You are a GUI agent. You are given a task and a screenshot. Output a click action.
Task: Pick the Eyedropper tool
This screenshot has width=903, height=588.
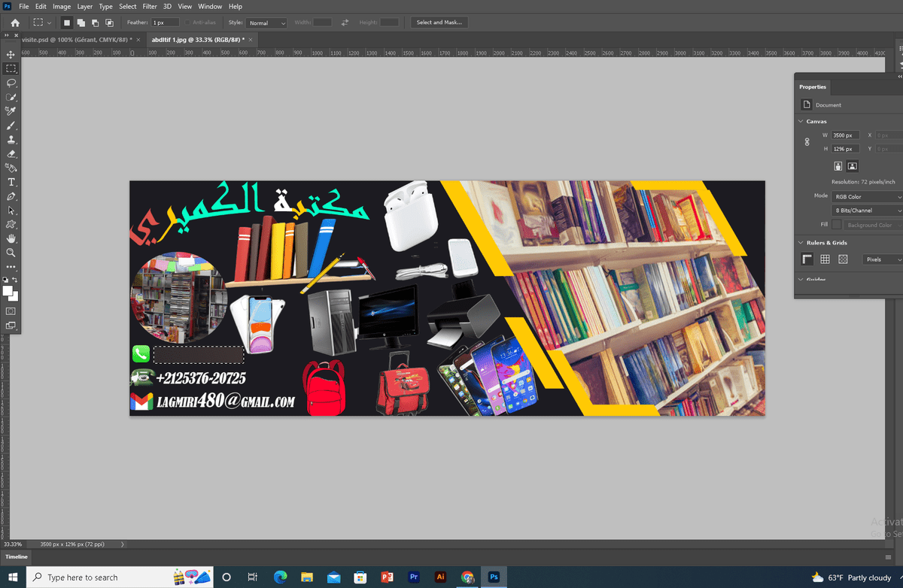coord(11,111)
